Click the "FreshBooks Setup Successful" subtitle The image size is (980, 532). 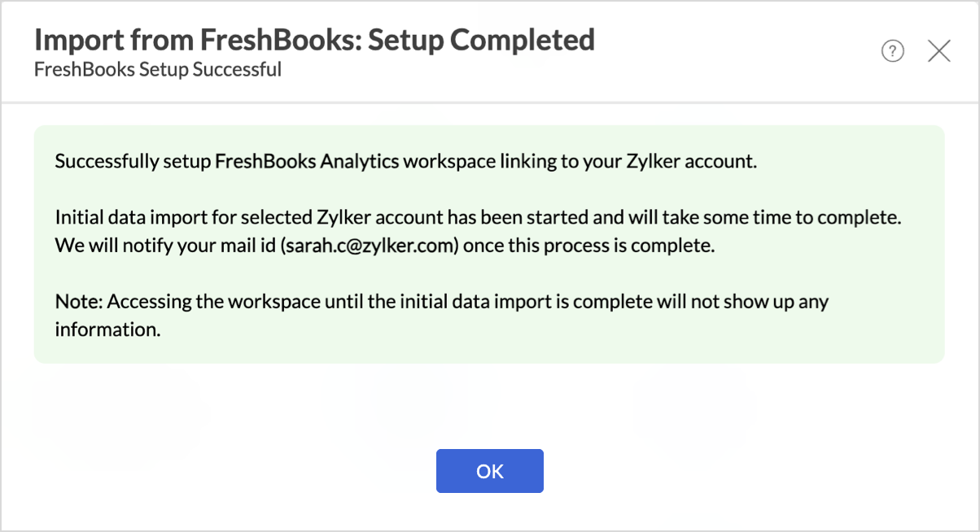click(158, 69)
